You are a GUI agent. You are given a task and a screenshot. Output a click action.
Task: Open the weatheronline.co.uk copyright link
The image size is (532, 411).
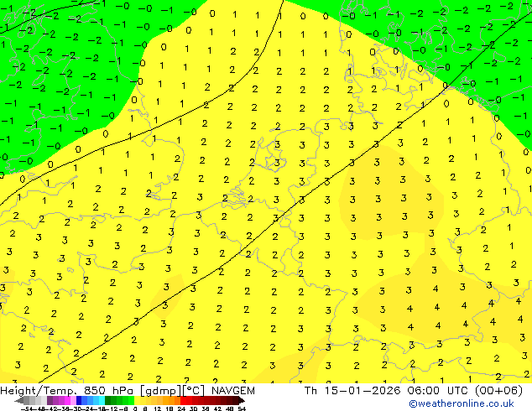(x=461, y=403)
